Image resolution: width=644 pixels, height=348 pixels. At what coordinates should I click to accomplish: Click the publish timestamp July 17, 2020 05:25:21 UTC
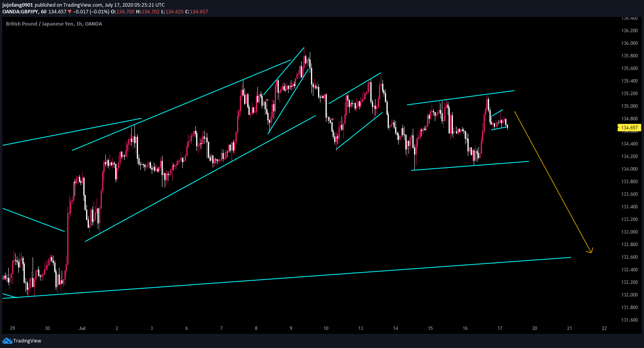135,5
